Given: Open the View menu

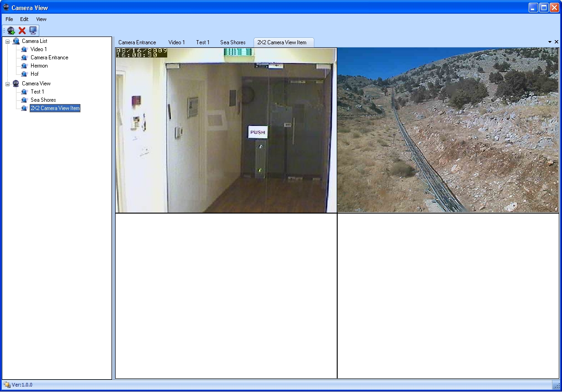Looking at the screenshot, I should click(x=41, y=19).
